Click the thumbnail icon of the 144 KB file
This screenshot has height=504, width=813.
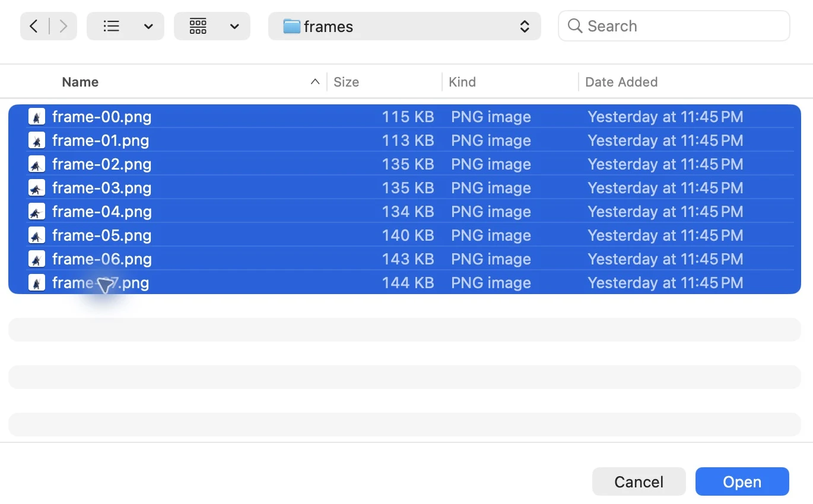[x=37, y=283]
